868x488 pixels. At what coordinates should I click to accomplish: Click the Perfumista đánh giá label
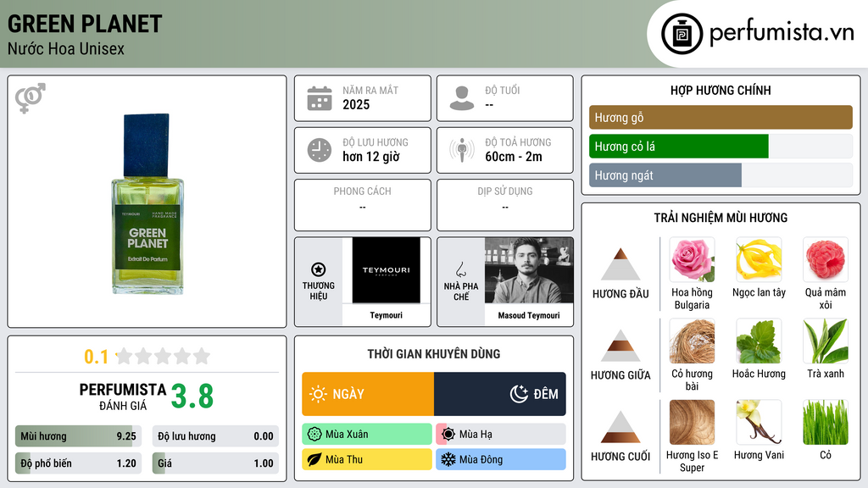[123, 396]
